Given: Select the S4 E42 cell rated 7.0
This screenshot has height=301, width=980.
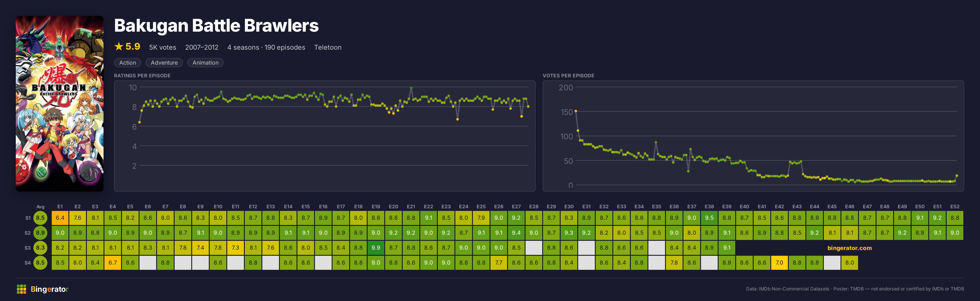Looking at the screenshot, I should tap(780, 263).
